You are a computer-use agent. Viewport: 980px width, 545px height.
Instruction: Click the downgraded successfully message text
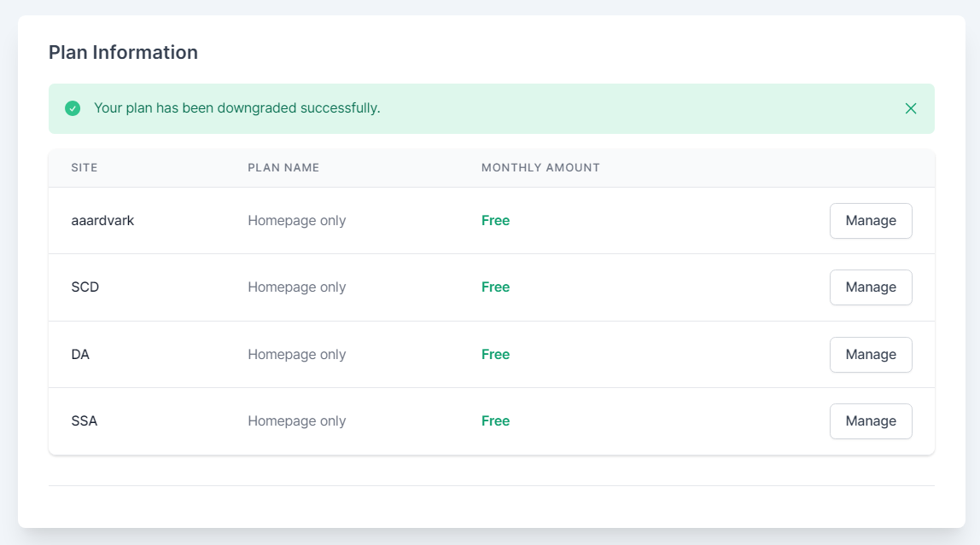point(236,108)
